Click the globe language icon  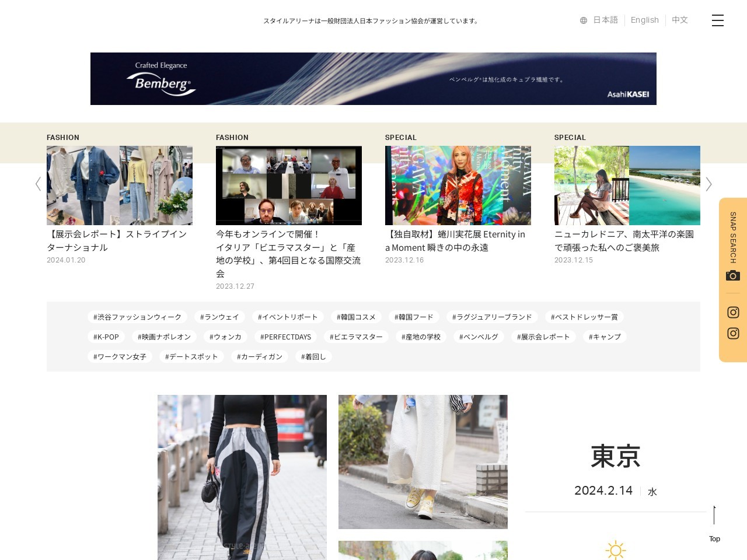(x=583, y=20)
